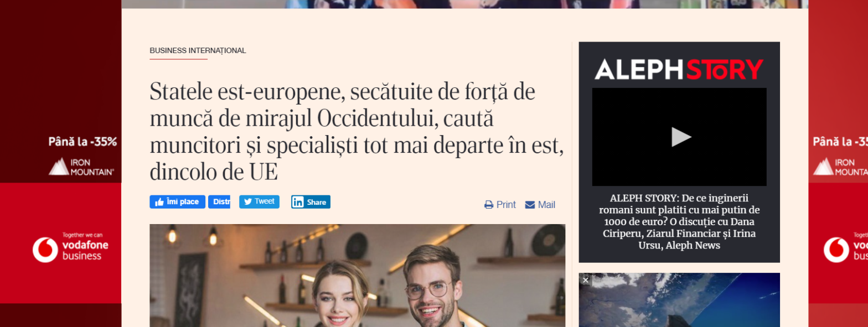Click the satellite image ad thumbnail

679,300
